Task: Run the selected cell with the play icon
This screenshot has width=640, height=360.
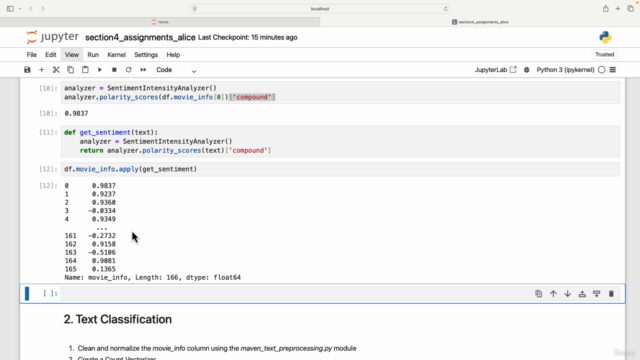Action: (x=100, y=70)
